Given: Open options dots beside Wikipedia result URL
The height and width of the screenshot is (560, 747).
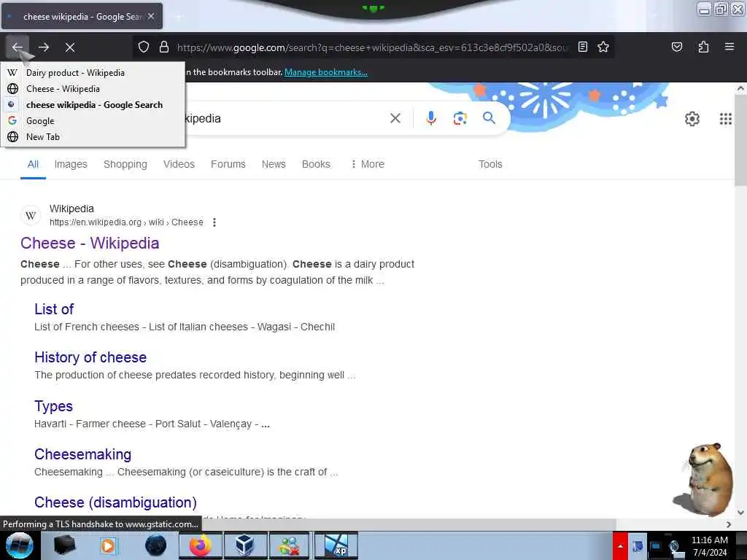Looking at the screenshot, I should click(214, 222).
